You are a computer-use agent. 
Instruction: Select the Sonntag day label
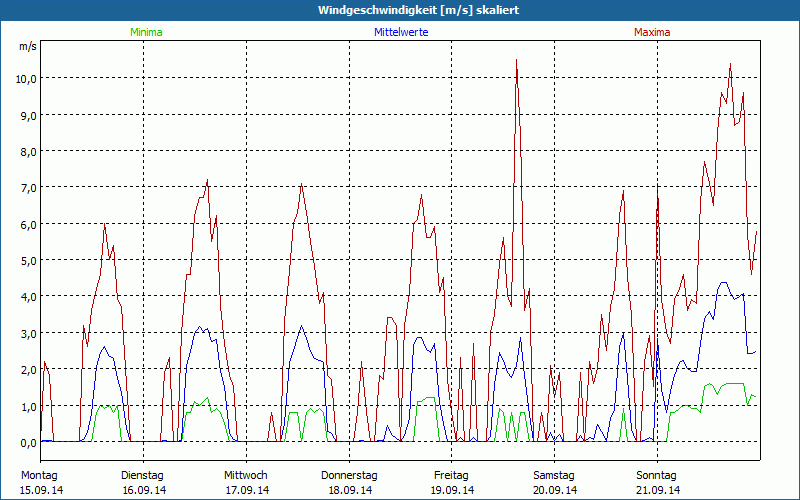click(x=657, y=475)
